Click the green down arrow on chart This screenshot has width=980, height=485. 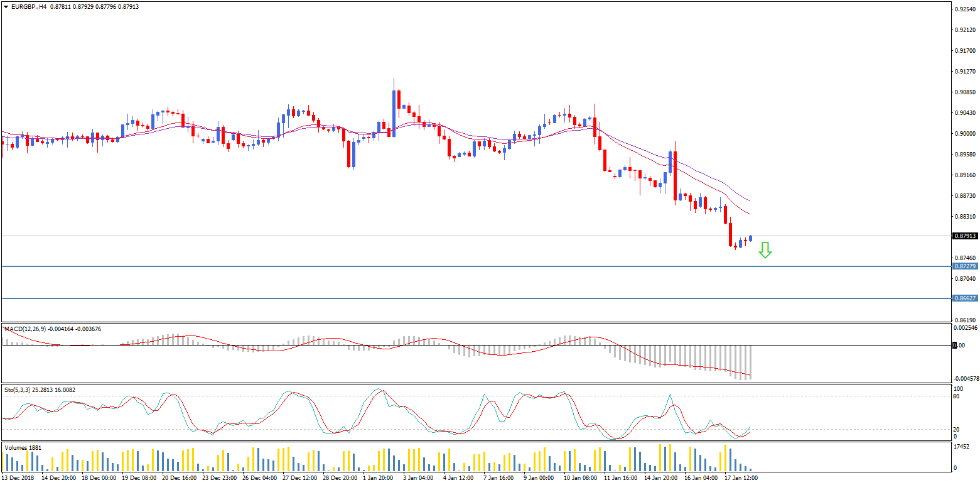pos(764,250)
